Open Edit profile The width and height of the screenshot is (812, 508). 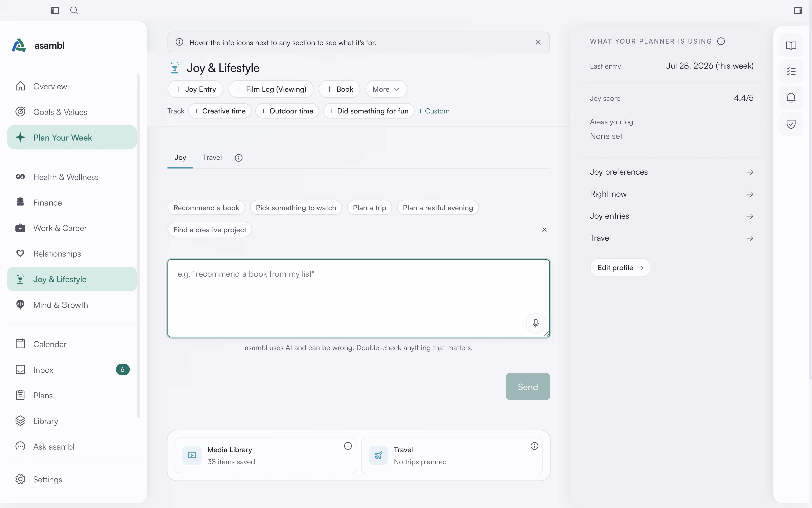tap(620, 268)
